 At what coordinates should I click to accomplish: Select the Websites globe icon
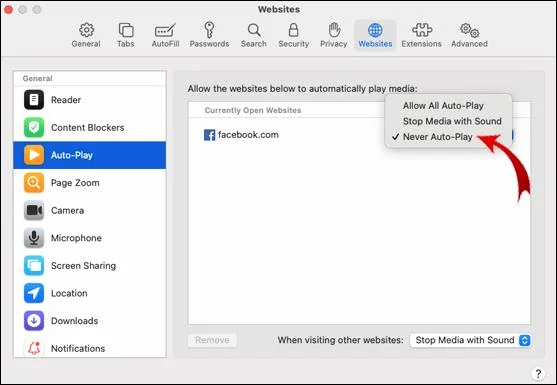tap(375, 31)
